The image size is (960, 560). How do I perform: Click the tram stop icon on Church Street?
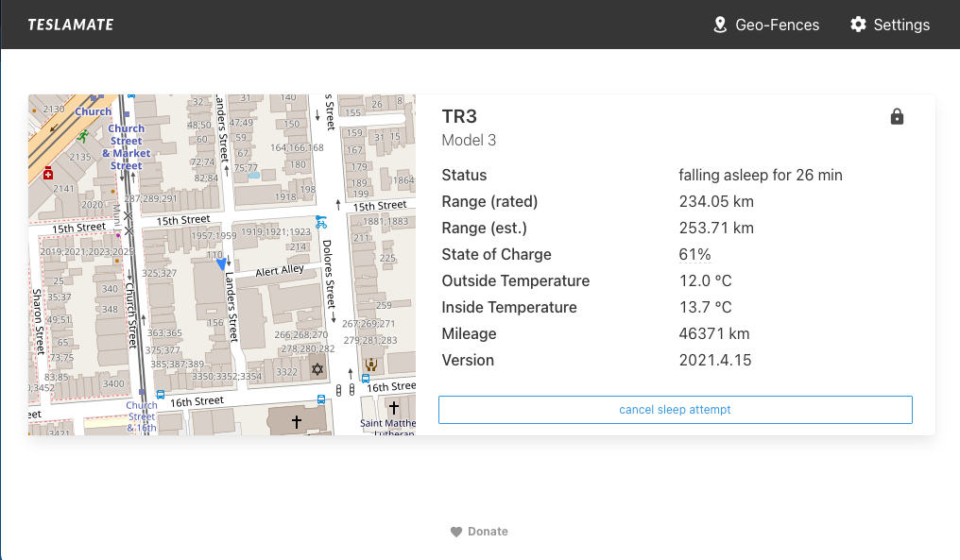click(140, 391)
